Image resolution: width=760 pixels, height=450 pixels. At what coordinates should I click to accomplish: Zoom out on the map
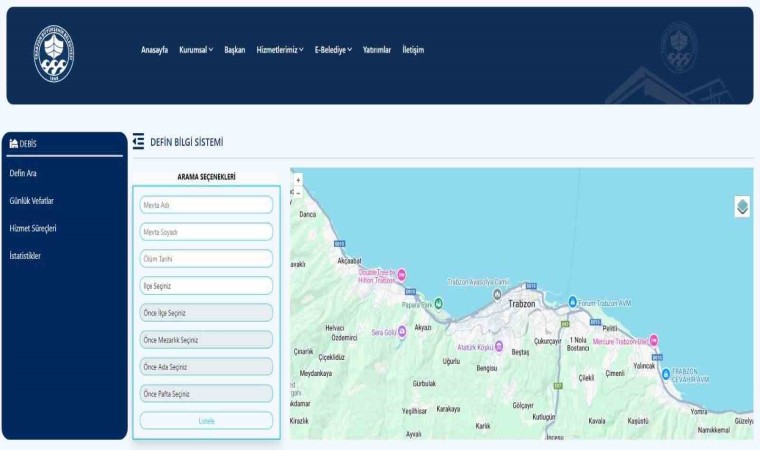click(298, 194)
